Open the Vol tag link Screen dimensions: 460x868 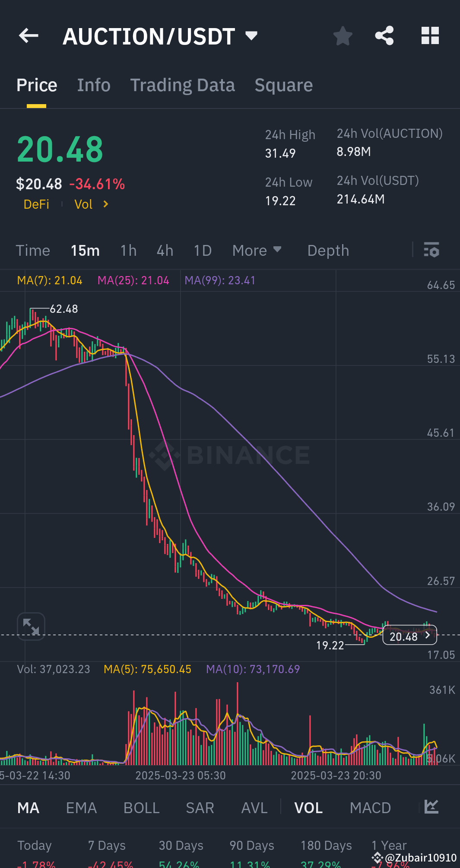pyautogui.click(x=83, y=204)
